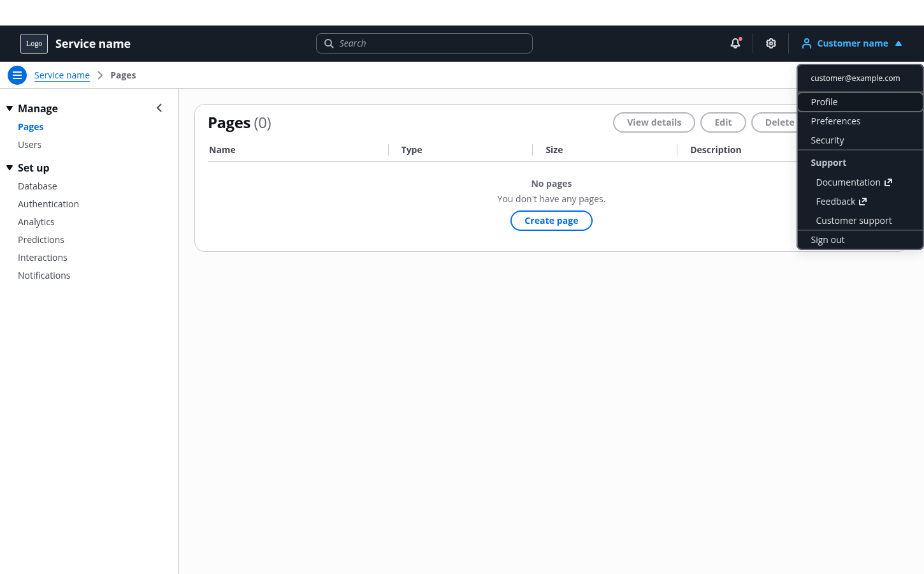The image size is (924, 574).
Task: Open Pages in the side navigation
Action: pos(31,127)
